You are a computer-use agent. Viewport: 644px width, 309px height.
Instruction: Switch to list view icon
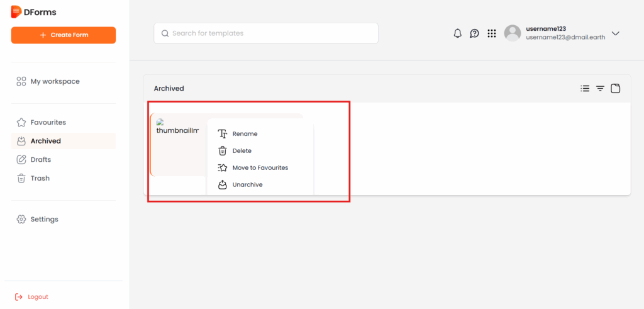585,89
